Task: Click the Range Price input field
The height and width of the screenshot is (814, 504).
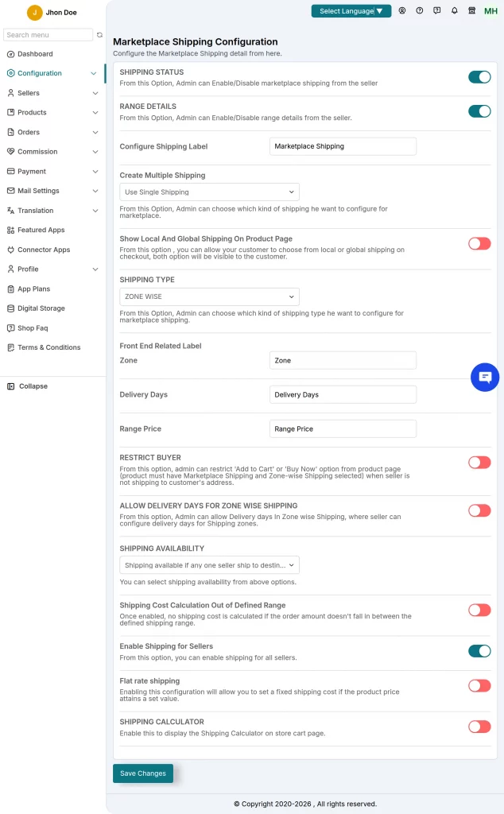Action: pos(343,428)
